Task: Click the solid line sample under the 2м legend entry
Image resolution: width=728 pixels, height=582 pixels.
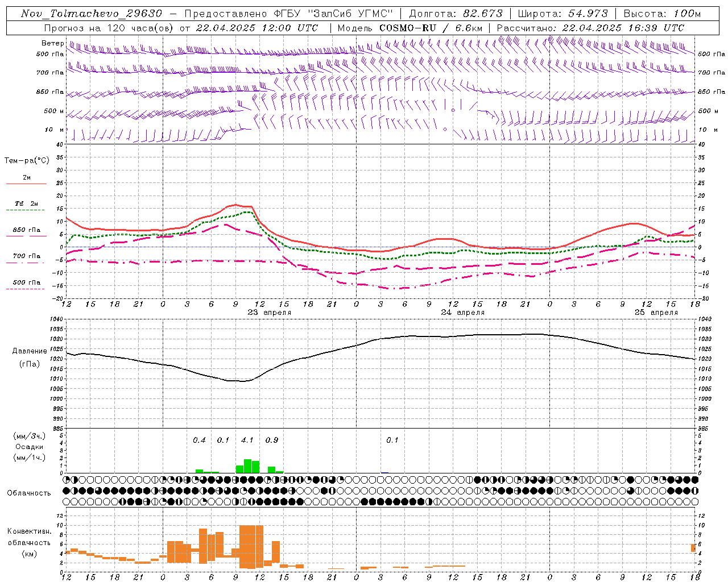Action: [x=26, y=184]
